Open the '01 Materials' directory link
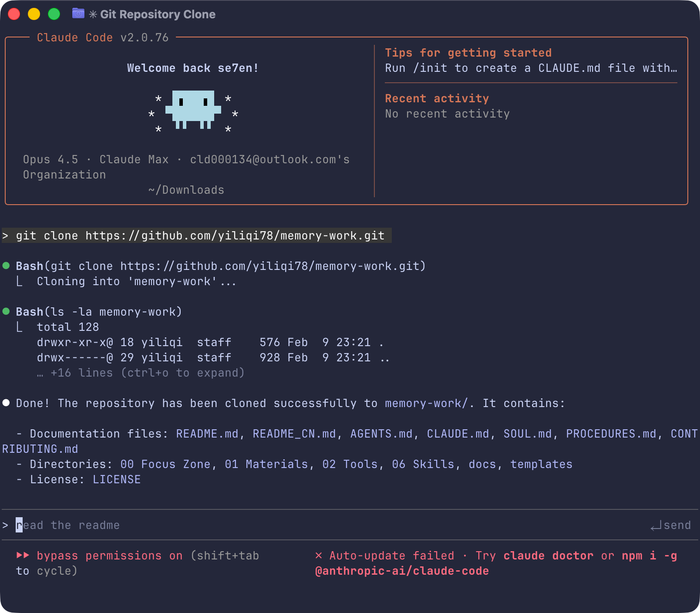Image resolution: width=700 pixels, height=613 pixels. pyautogui.click(x=266, y=464)
